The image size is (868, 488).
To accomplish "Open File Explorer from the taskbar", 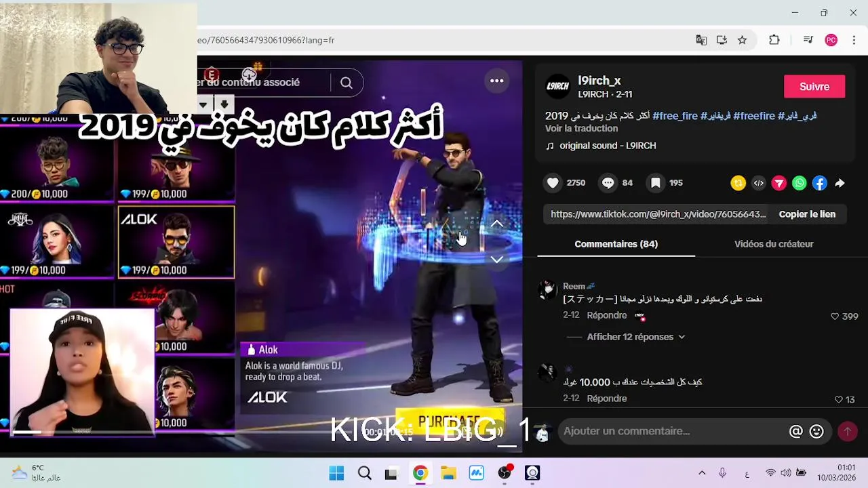I will tap(448, 473).
